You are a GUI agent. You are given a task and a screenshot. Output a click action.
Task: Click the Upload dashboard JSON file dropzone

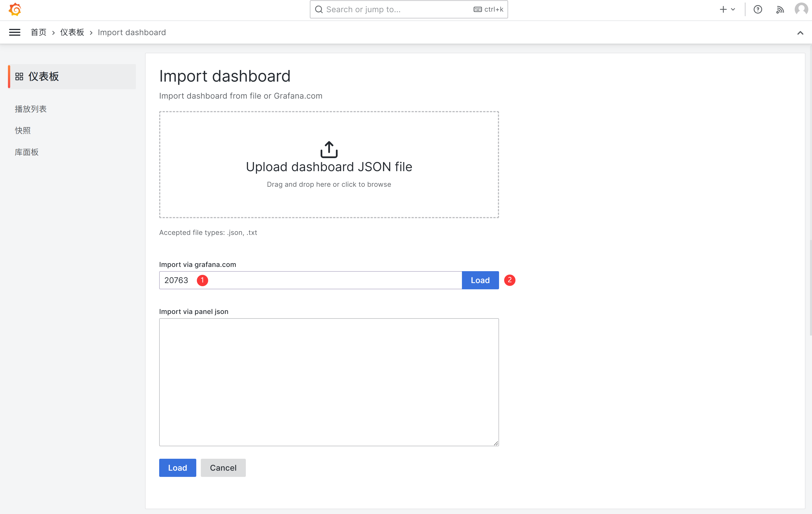329,165
